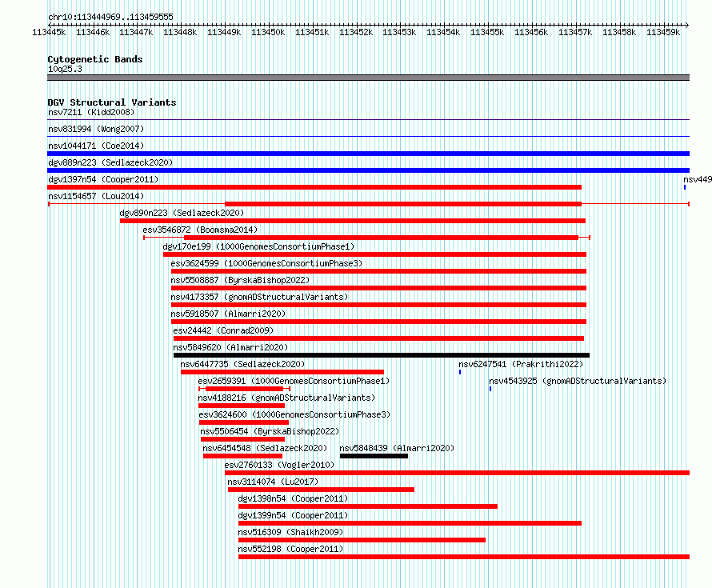The height and width of the screenshot is (588, 712).
Task: Click the red bar under nsv5918507 (Almarri2020)
Action: pos(378,322)
